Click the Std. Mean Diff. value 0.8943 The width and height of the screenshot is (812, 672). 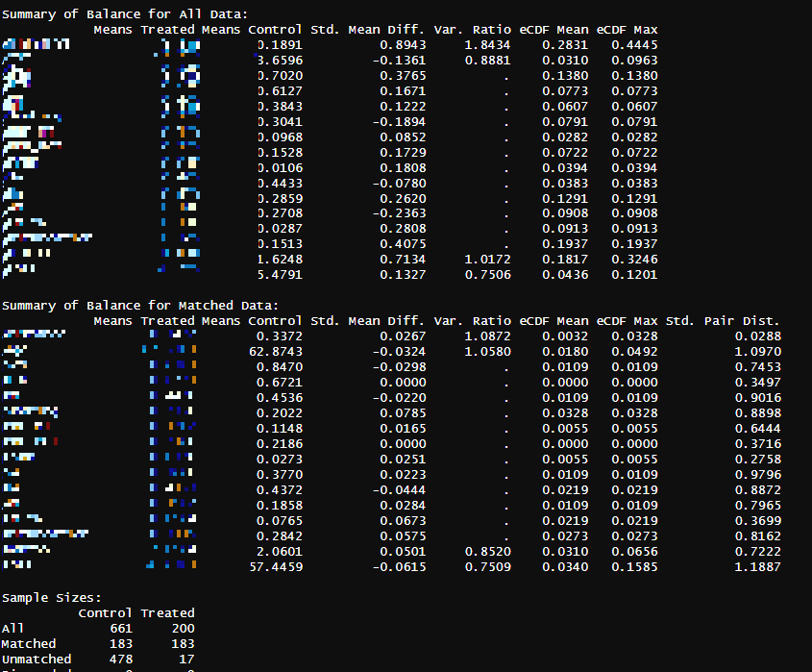click(x=403, y=45)
